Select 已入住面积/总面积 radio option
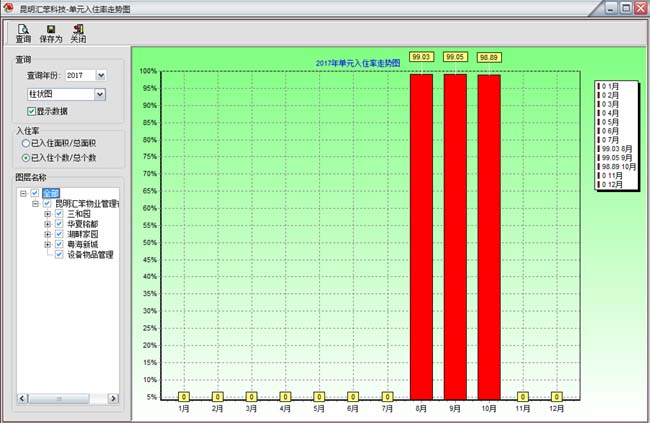The image size is (650, 423). point(26,143)
